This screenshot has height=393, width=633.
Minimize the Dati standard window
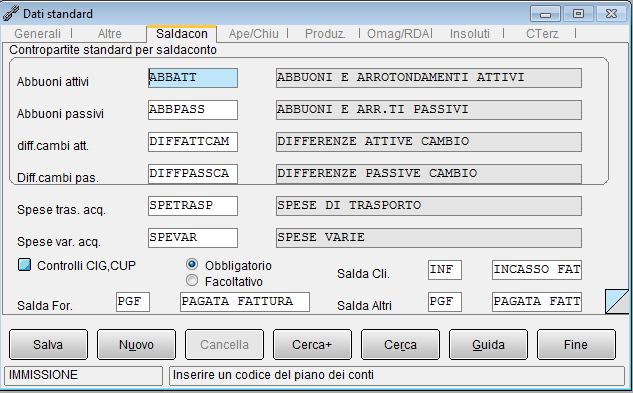[545, 14]
